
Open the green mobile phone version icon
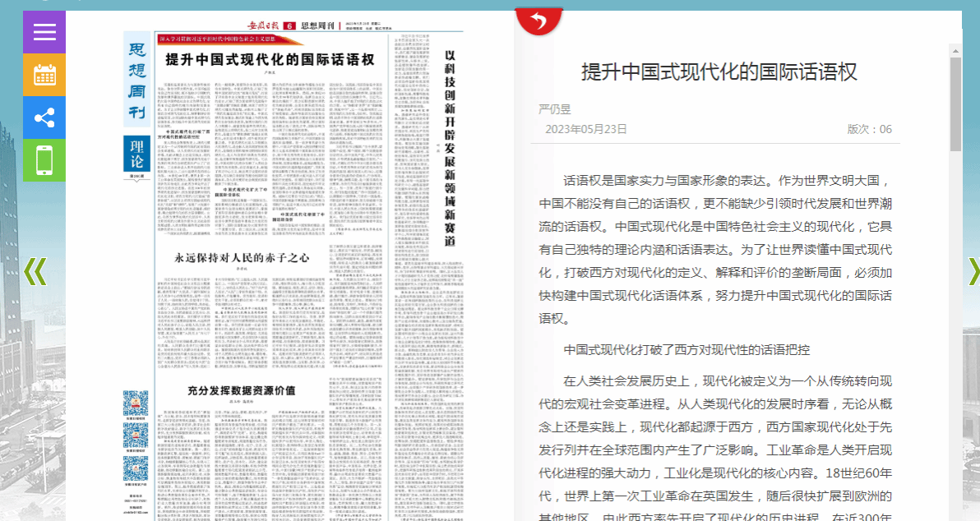click(x=44, y=160)
